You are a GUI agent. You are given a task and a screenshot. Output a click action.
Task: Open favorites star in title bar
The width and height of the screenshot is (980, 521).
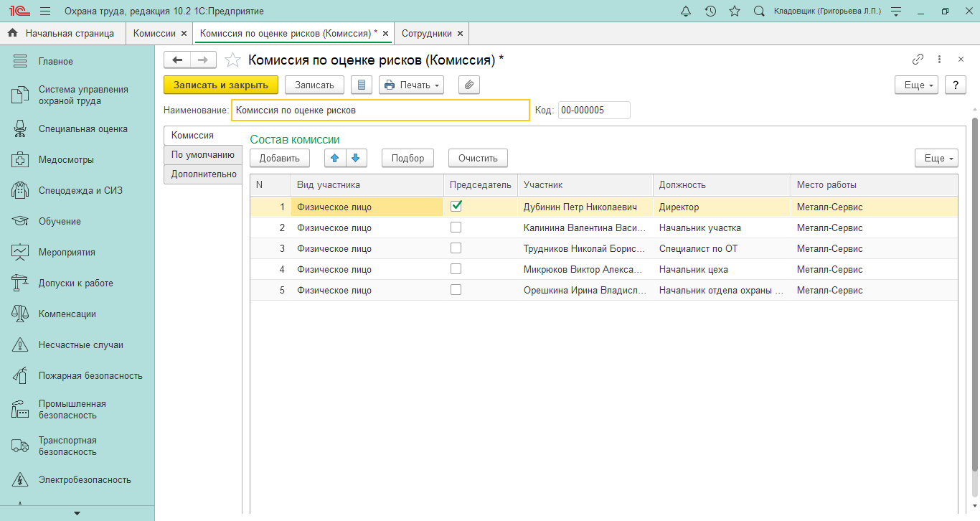(735, 11)
